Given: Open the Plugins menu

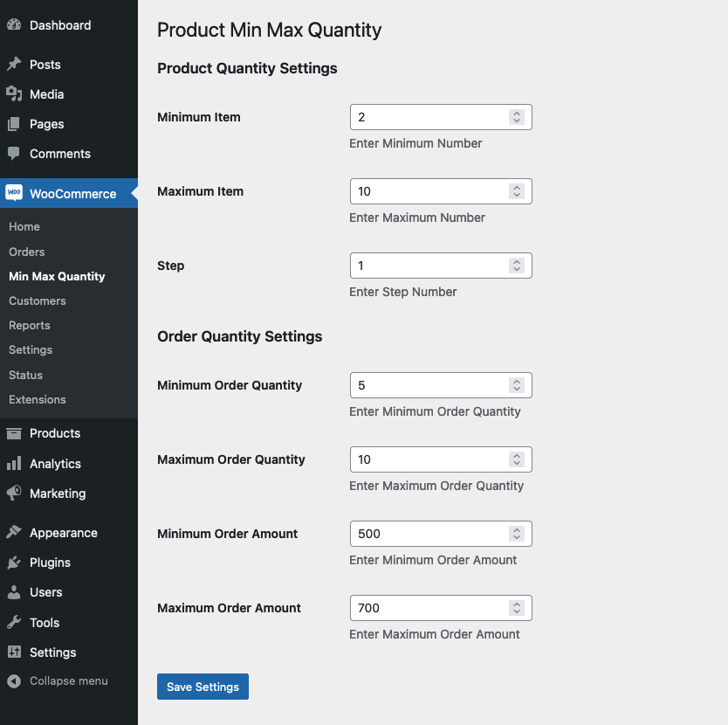Looking at the screenshot, I should [x=69, y=563].
